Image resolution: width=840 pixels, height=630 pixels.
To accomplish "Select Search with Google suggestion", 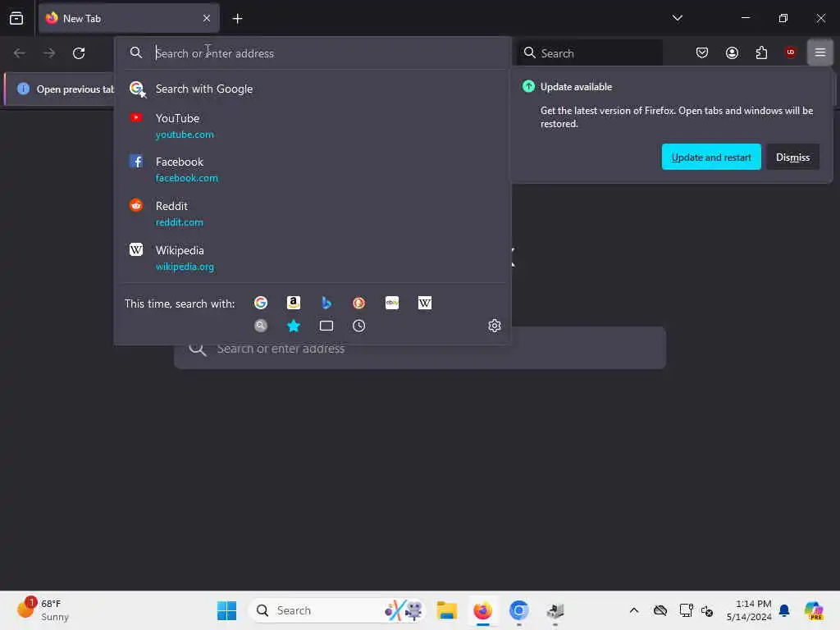I will click(x=313, y=89).
